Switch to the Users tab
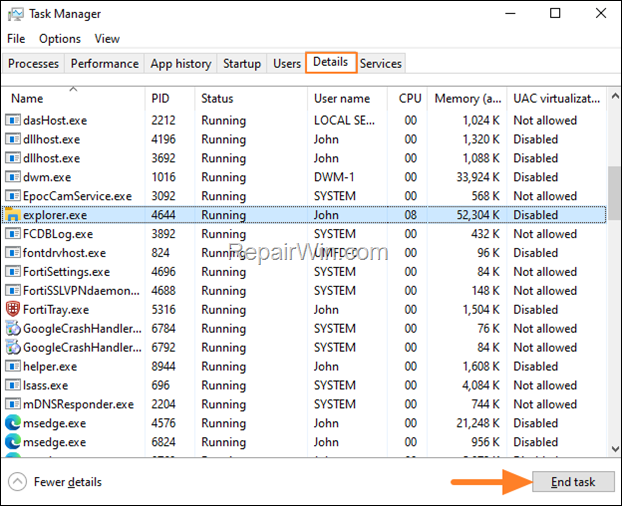Viewport: 622px width, 506px height. point(287,63)
